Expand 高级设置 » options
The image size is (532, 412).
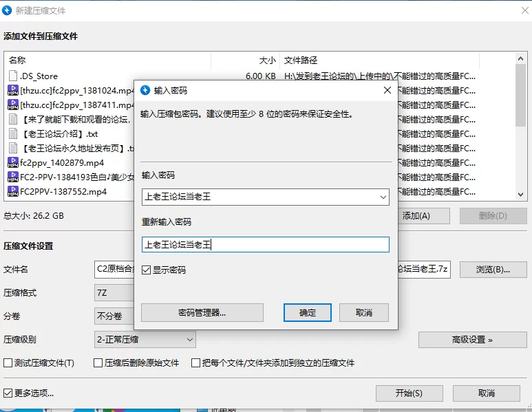[472, 339]
